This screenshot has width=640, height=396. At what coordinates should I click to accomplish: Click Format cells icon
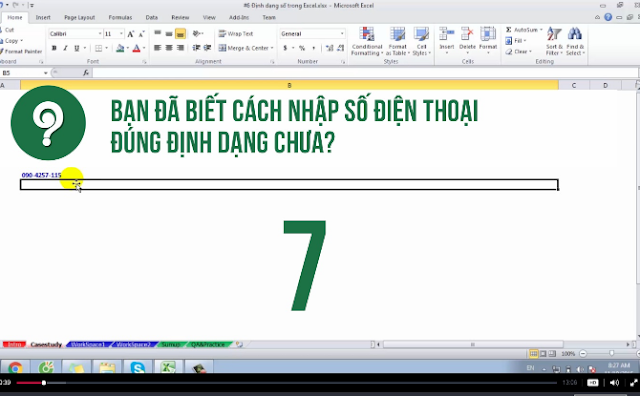point(488,34)
